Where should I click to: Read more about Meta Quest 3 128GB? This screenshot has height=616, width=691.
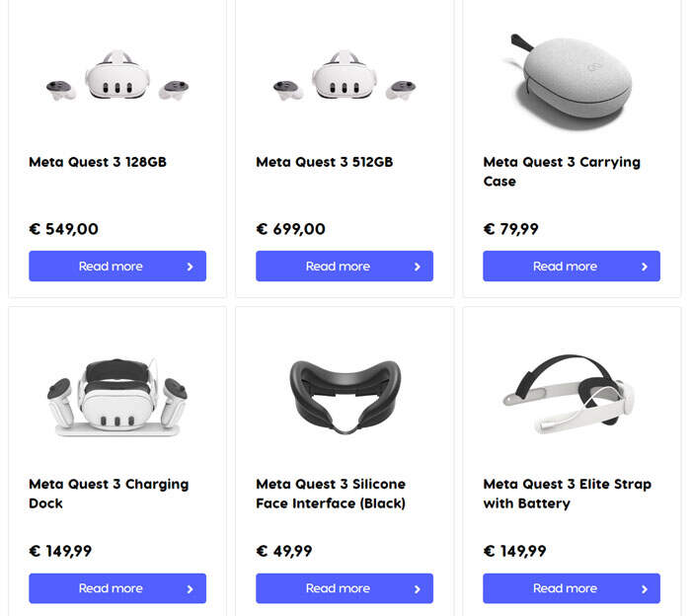coord(111,267)
